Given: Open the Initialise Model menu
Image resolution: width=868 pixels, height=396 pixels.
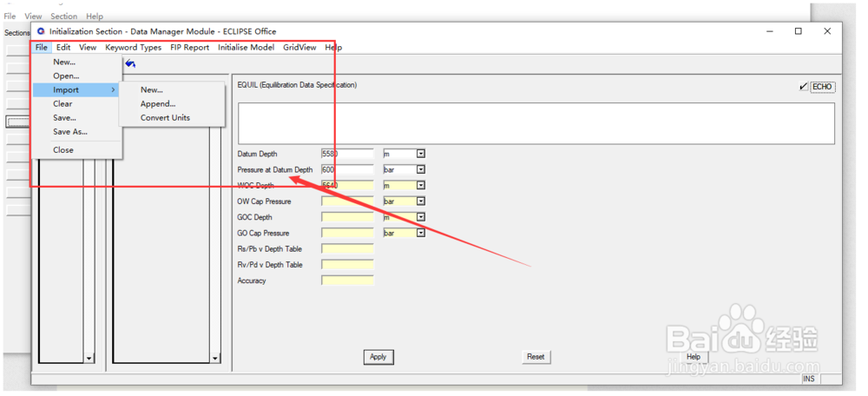Looking at the screenshot, I should coord(247,48).
